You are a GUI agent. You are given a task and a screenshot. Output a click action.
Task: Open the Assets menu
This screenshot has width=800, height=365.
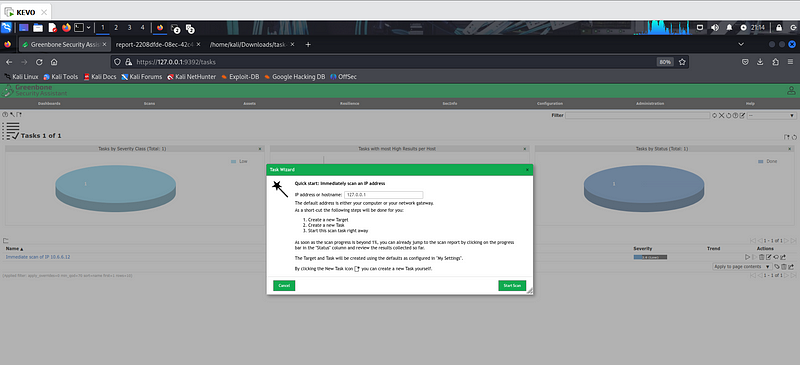point(249,104)
